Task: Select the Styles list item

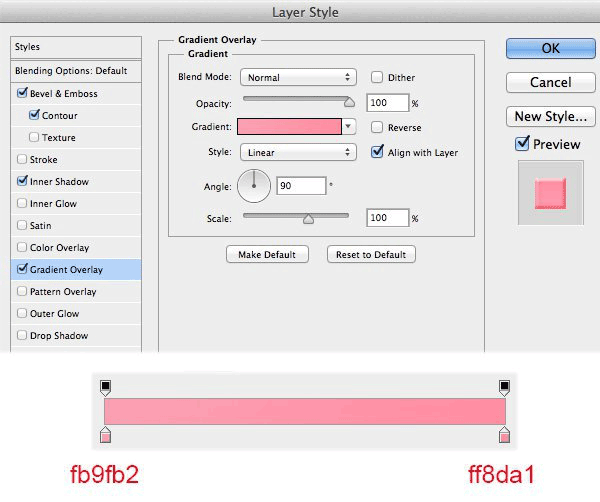Action: pyautogui.click(x=76, y=47)
